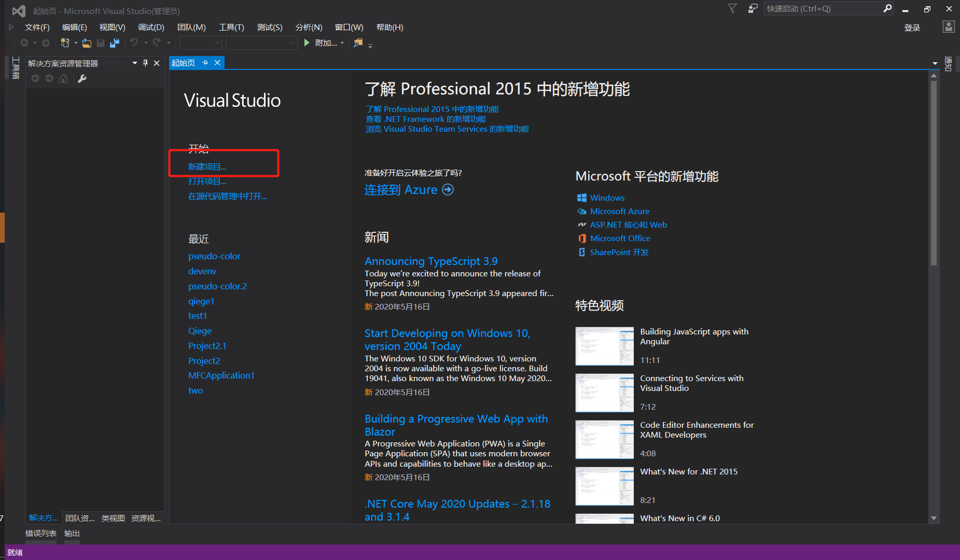Open the Undo history dropdown arrow
Screen dimensions: 960x560
(146, 43)
